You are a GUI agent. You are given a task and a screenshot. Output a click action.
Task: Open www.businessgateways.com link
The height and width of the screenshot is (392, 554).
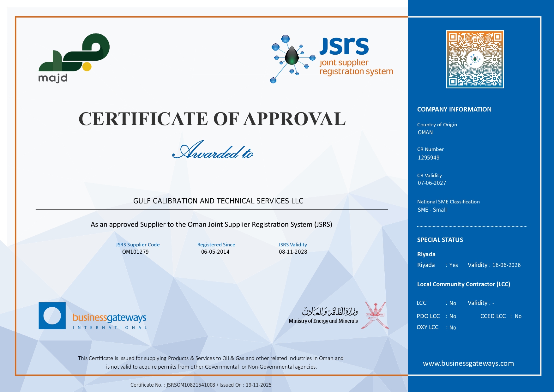469,364
